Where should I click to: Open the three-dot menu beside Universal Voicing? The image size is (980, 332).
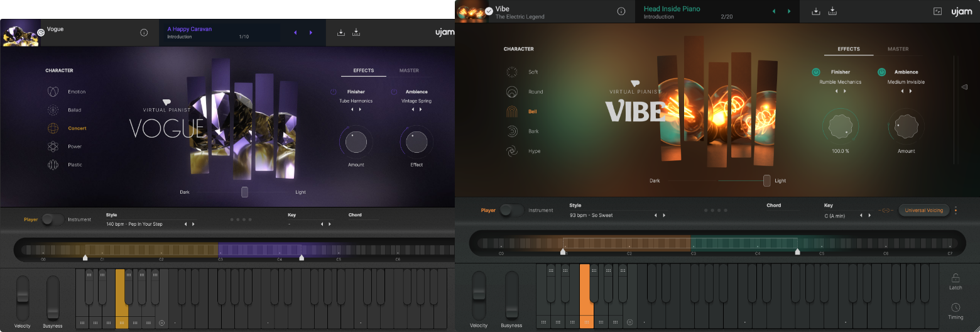pos(955,210)
